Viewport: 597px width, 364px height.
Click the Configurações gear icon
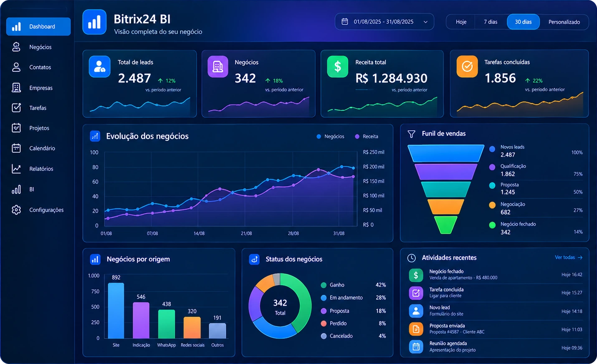[16, 210]
